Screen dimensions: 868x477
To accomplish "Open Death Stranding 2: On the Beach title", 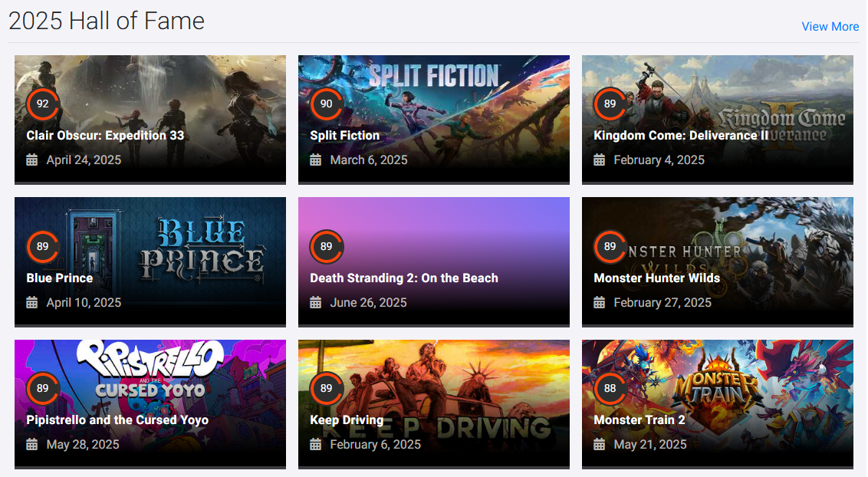I will coord(404,278).
